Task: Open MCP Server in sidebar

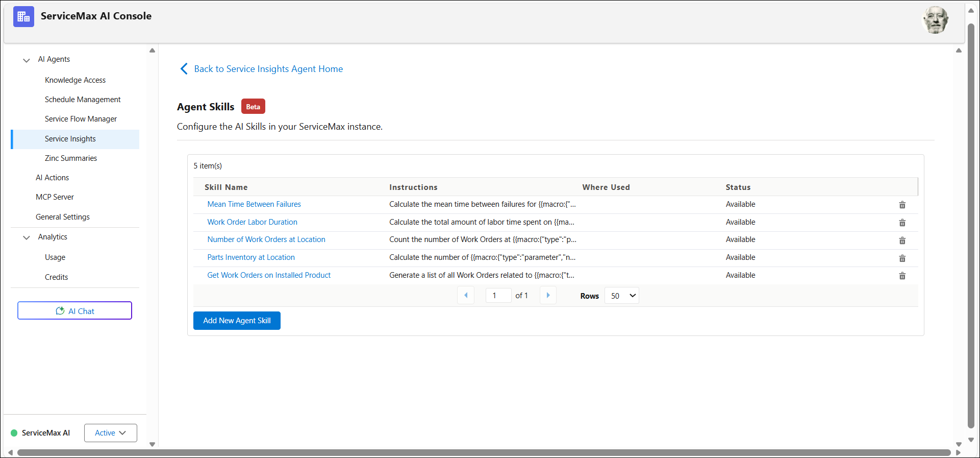Action: point(55,197)
